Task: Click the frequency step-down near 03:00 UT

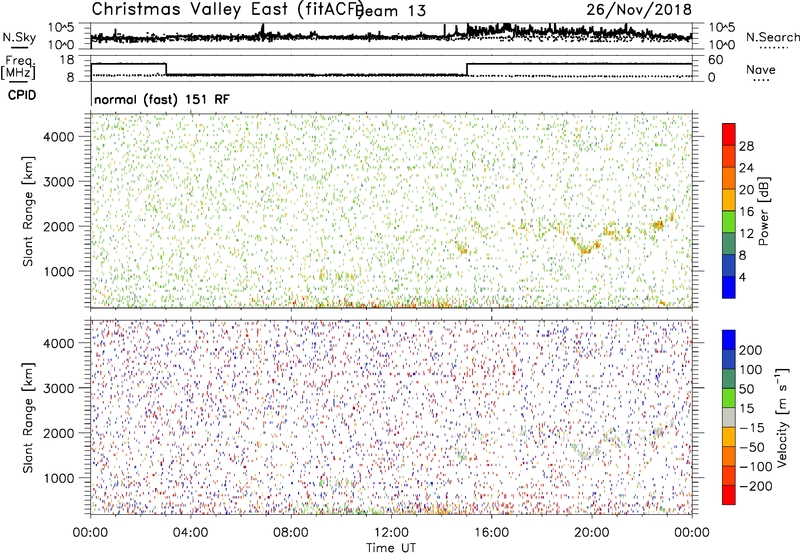Action: (166, 69)
